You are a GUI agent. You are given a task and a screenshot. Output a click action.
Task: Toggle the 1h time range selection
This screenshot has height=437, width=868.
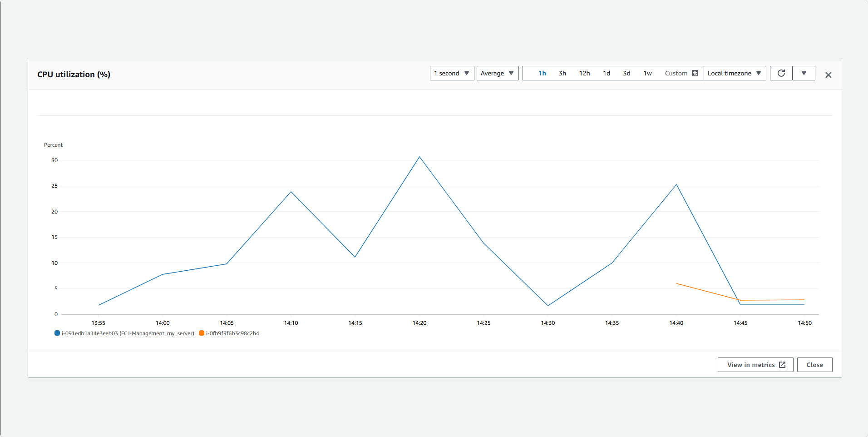542,73
